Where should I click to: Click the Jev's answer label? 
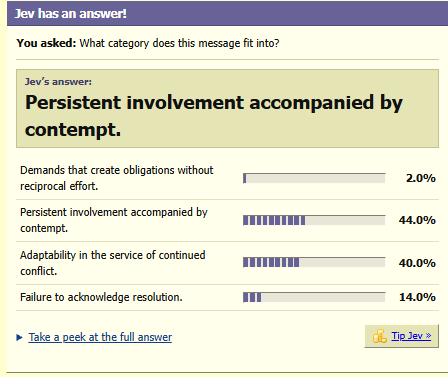click(x=58, y=82)
